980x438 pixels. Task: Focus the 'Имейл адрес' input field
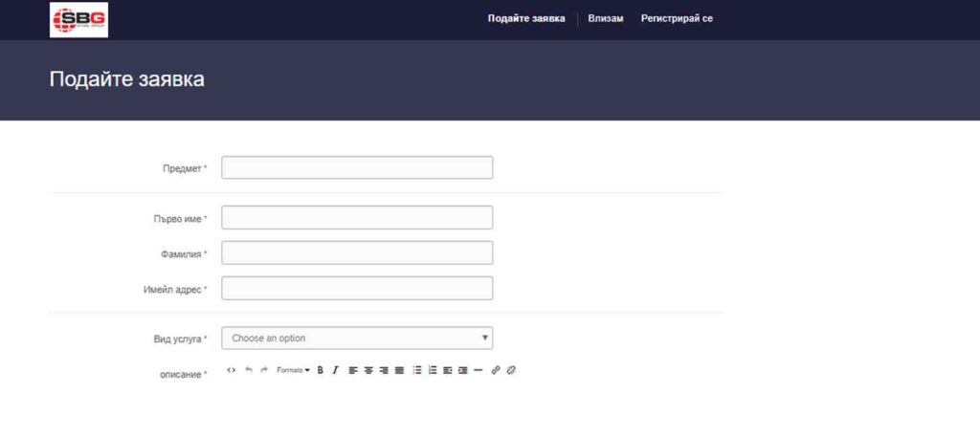[x=357, y=288]
